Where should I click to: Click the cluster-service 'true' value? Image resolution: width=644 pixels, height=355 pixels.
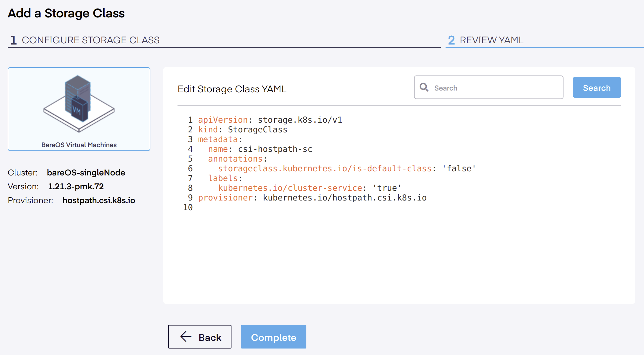coord(387,188)
